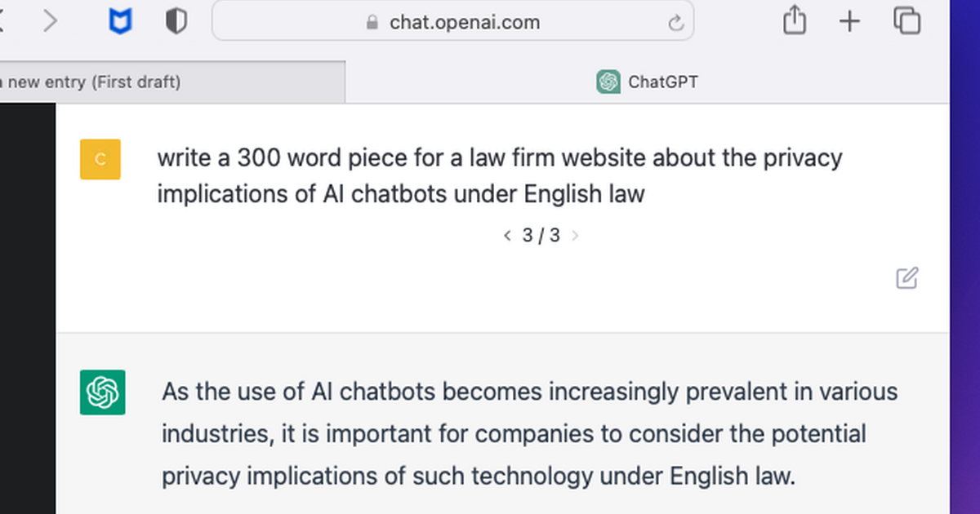Show the next response variant with right chevron
This screenshot has height=514, width=980.
pyautogui.click(x=576, y=235)
